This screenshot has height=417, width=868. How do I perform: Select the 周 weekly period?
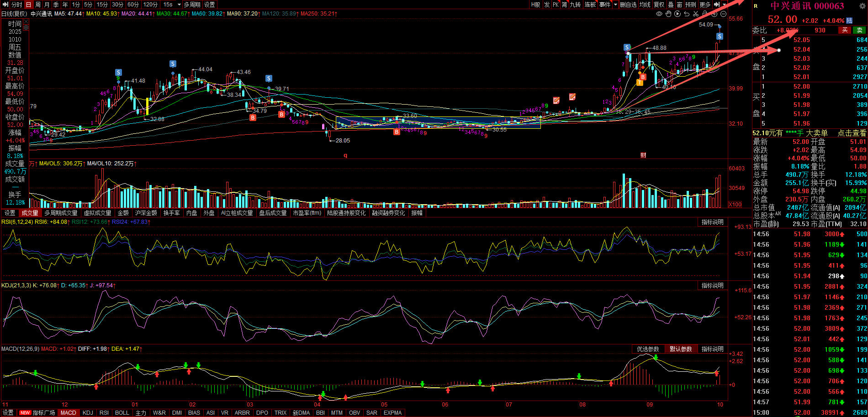coord(38,5)
